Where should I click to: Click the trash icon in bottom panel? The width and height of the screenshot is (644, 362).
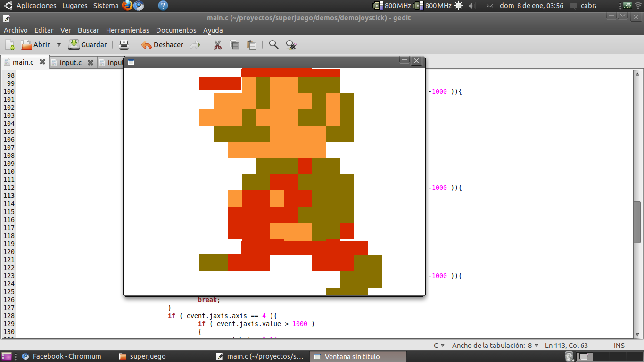tap(570, 356)
